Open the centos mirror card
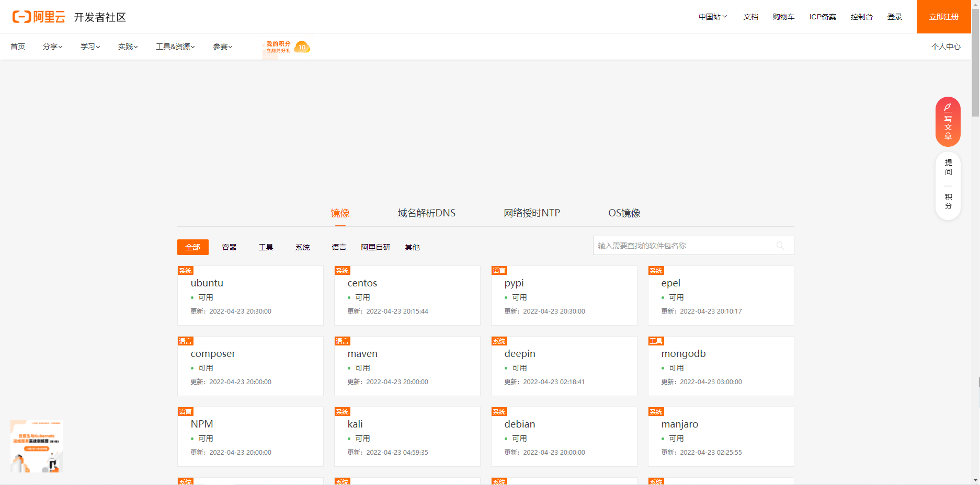The height and width of the screenshot is (485, 980). click(407, 296)
